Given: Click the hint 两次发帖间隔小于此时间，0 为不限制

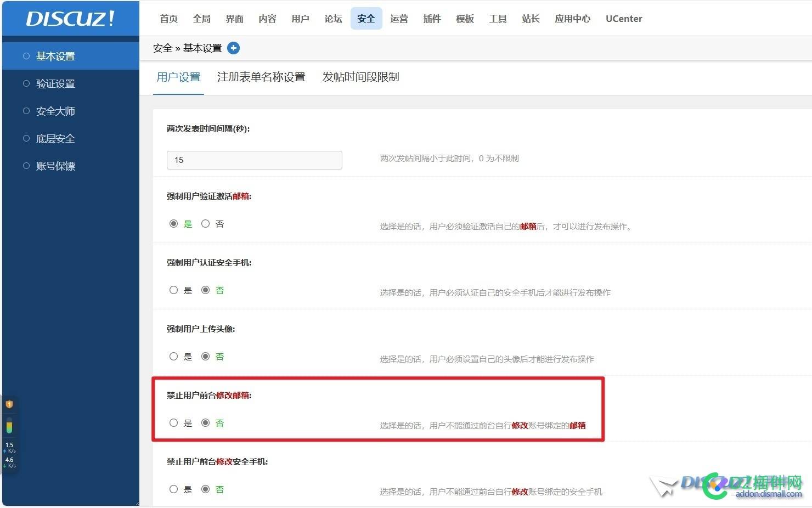Looking at the screenshot, I should pyautogui.click(x=449, y=159).
